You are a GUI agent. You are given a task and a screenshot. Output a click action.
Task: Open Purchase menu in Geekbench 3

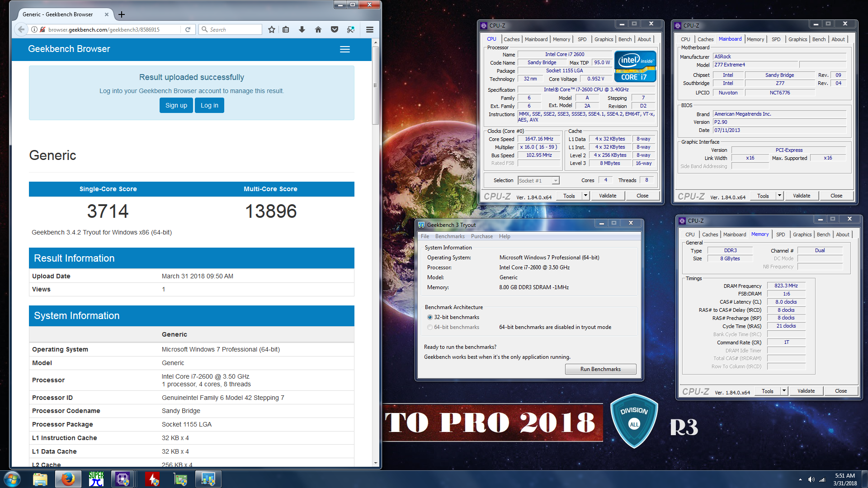(x=482, y=236)
